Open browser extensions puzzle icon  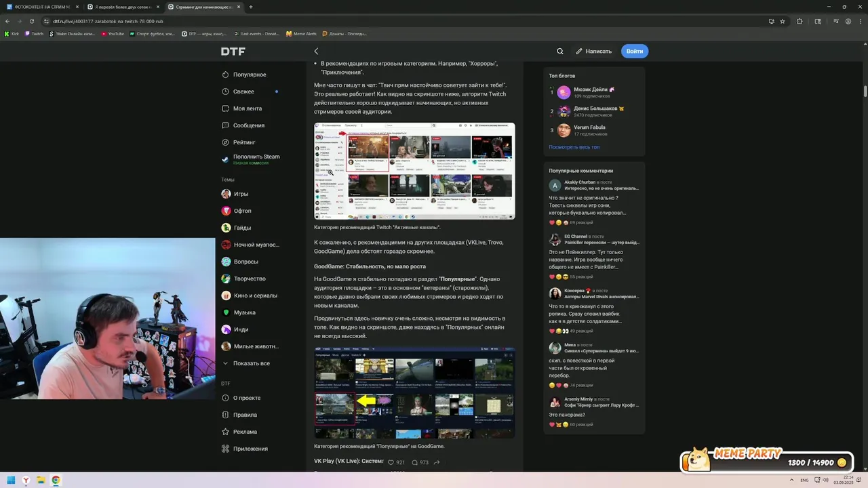pyautogui.click(x=800, y=21)
